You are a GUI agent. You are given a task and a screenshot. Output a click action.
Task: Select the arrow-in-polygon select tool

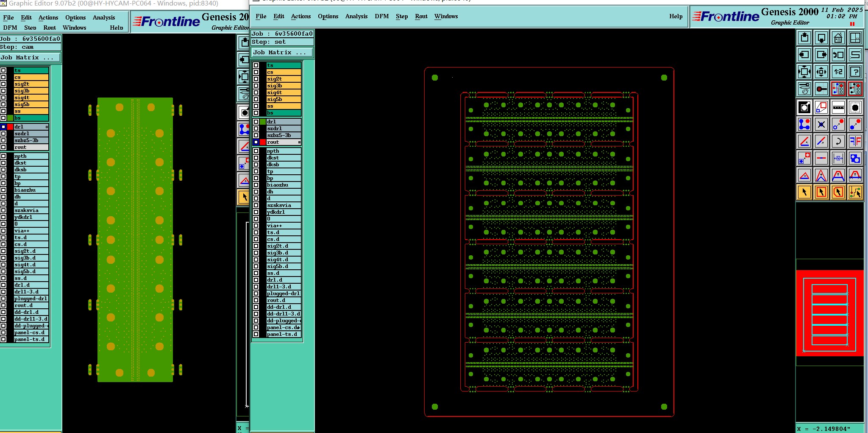point(838,192)
